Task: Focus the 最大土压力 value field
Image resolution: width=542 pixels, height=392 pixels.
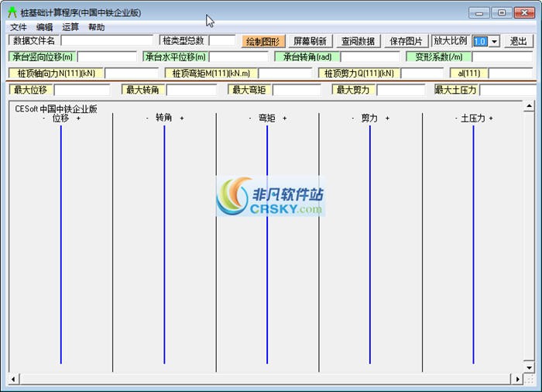Action: click(508, 90)
